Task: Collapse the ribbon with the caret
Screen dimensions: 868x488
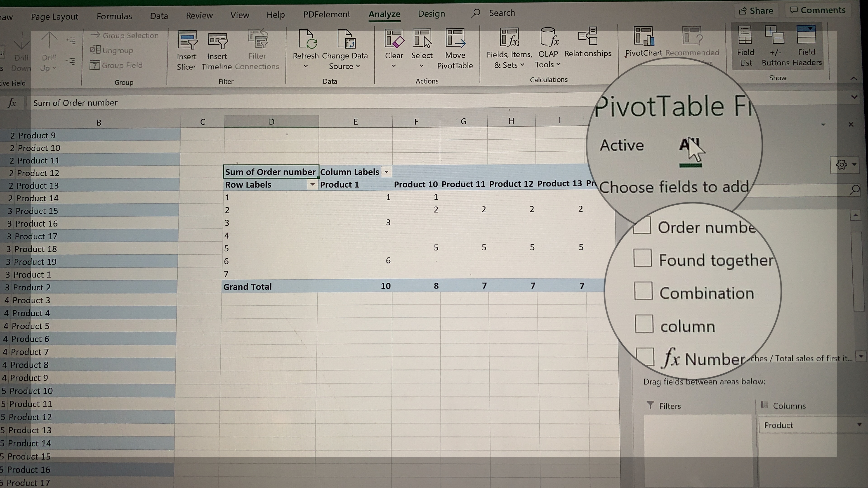Action: click(854, 78)
